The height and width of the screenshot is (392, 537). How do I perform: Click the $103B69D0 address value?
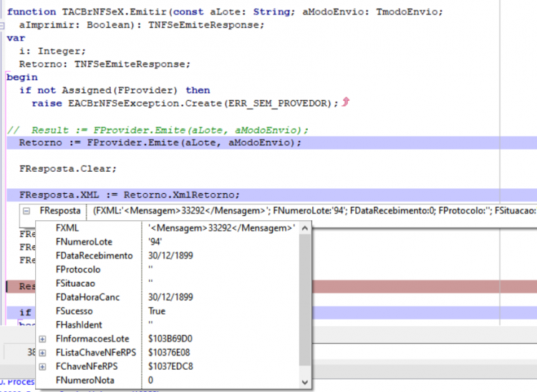coord(170,339)
